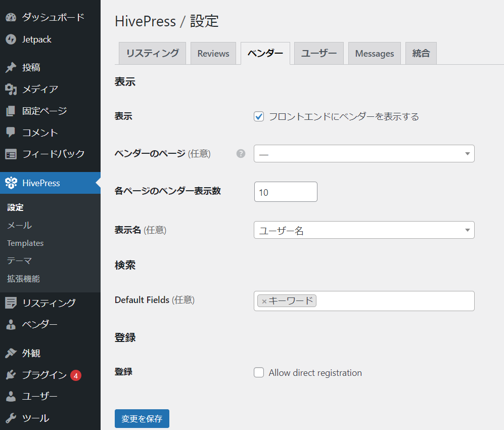Switch to the 統合 tab
Viewport: 504px width, 430px height.
pos(421,54)
